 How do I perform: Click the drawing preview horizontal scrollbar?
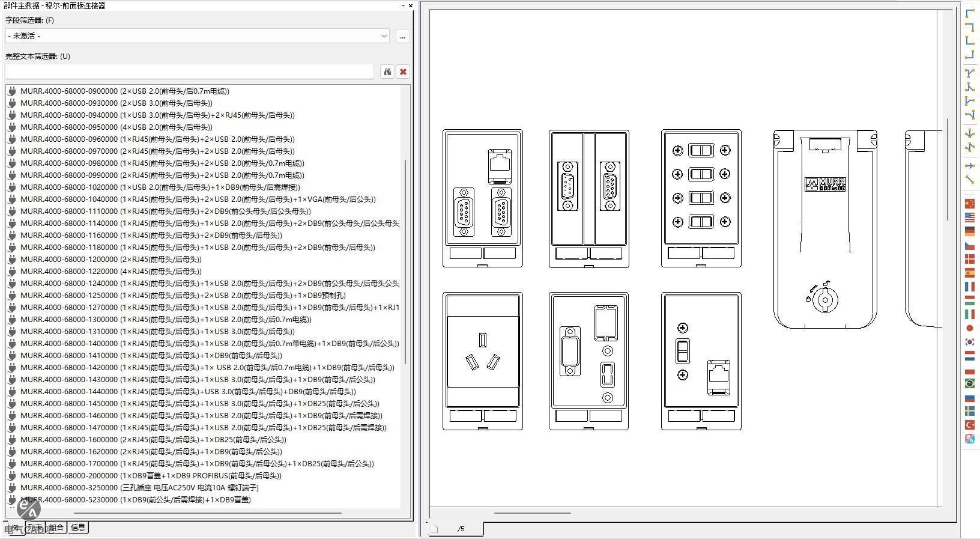[532, 513]
